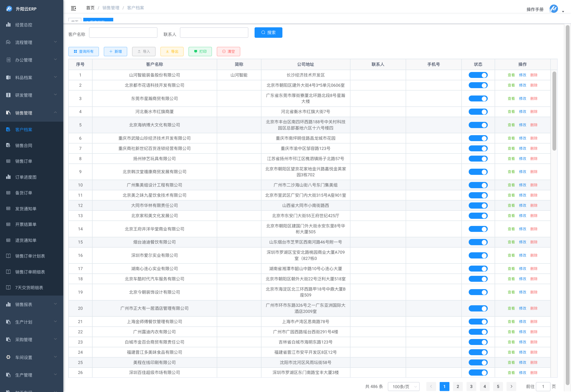
Task: Open 销售订单 in the sidebar menu
Action: [24, 161]
